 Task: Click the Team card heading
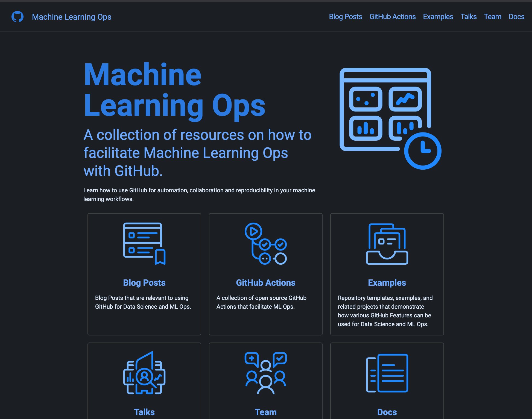coord(265,412)
